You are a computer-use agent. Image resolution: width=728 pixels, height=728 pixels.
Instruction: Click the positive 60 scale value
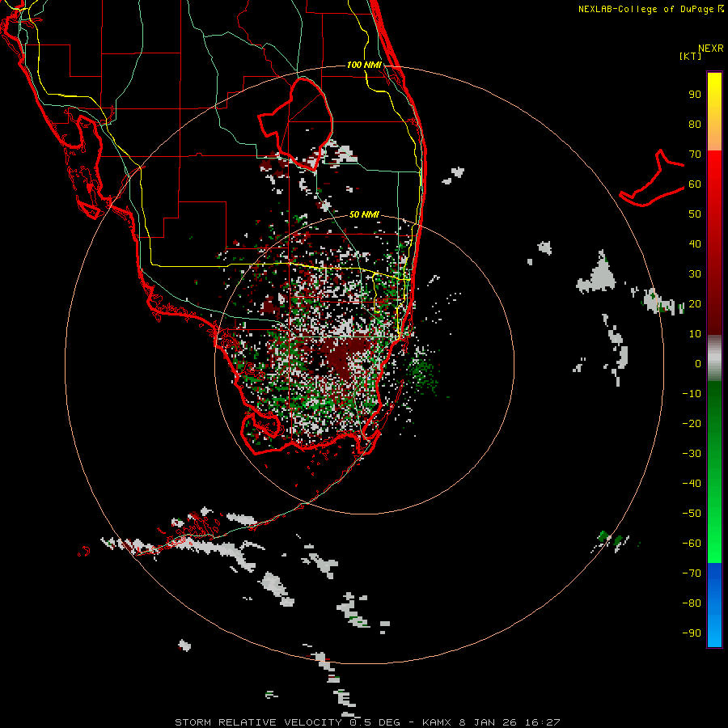coord(695,184)
